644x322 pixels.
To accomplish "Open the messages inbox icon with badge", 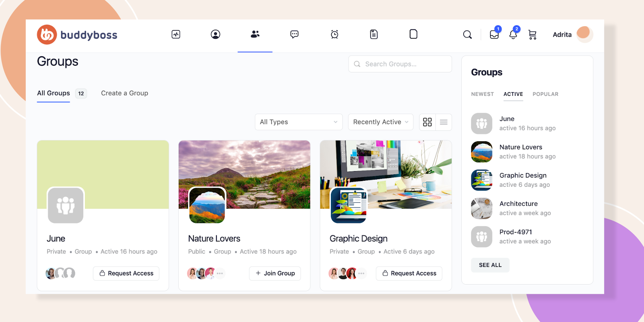I will pyautogui.click(x=494, y=34).
